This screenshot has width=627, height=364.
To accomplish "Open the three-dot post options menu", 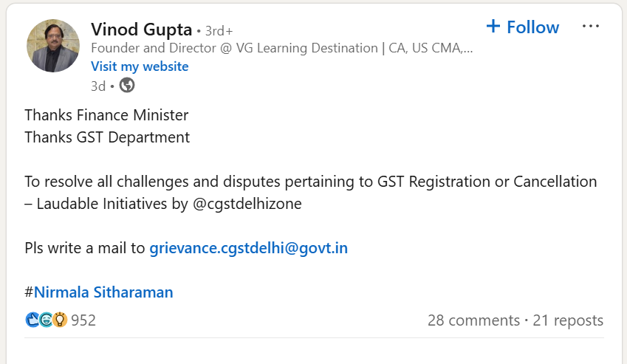I will (591, 27).
